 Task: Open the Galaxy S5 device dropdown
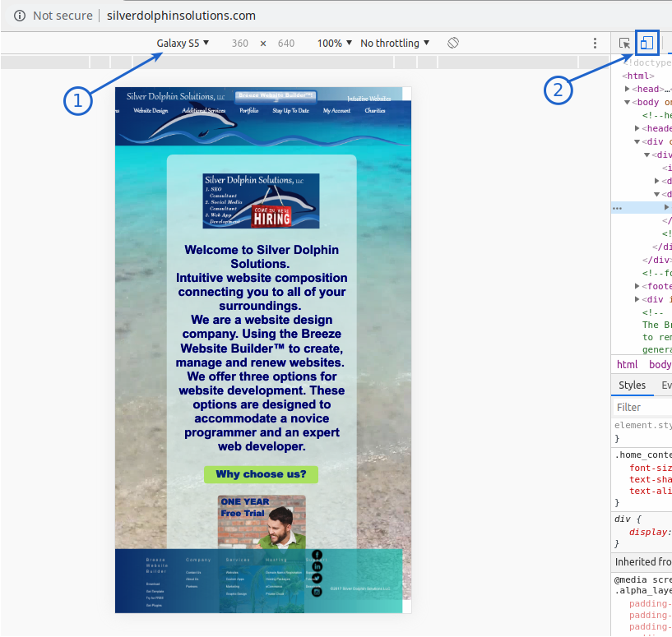pyautogui.click(x=183, y=44)
